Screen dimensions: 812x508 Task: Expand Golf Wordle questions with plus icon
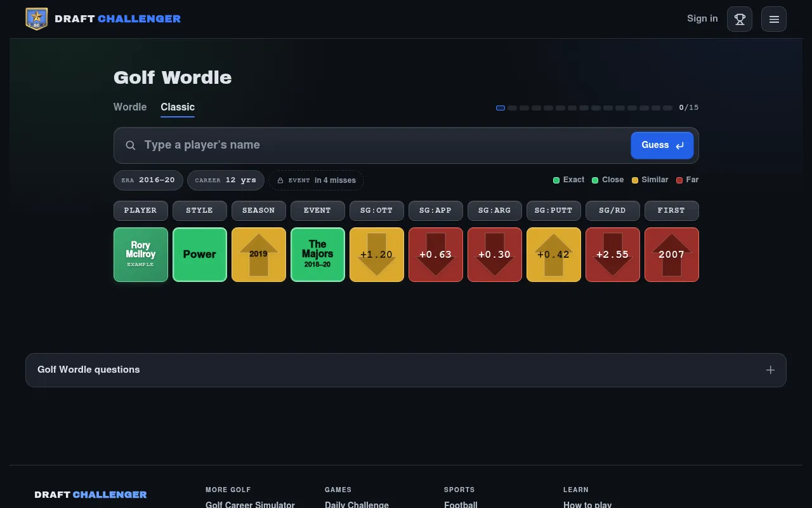pyautogui.click(x=770, y=370)
